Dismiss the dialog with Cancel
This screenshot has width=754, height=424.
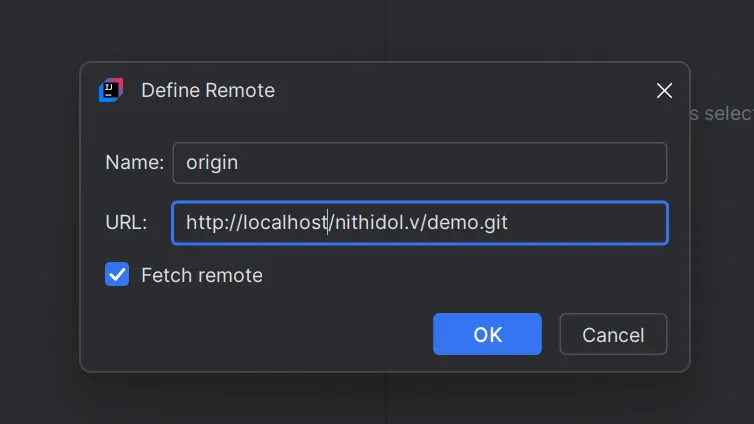pos(613,334)
